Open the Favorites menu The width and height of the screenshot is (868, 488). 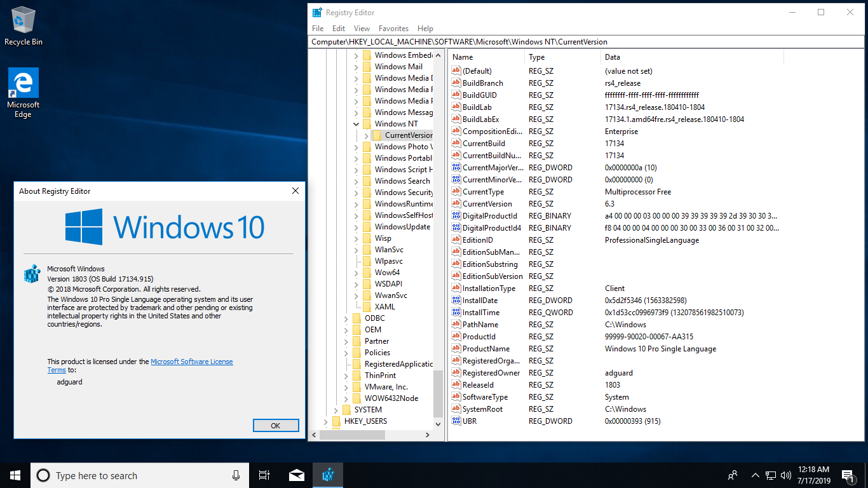(x=393, y=29)
